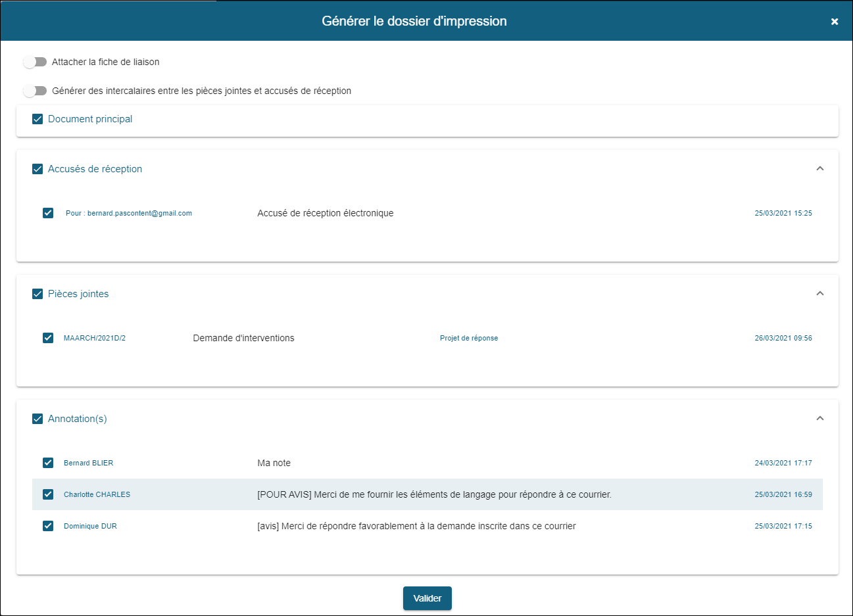Uncheck Annotation(s) section checkbox
This screenshot has height=616, width=853.
pos(37,419)
